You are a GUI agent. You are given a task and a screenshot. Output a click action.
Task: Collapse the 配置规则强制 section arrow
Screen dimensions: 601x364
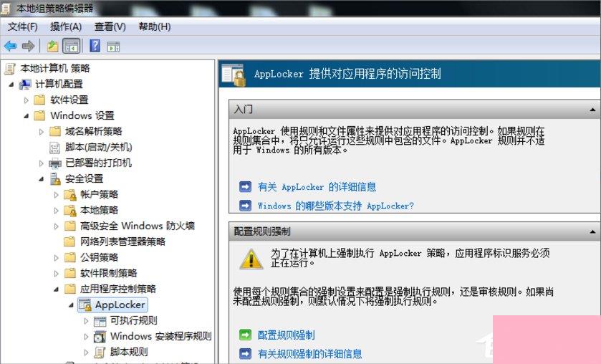pos(592,231)
